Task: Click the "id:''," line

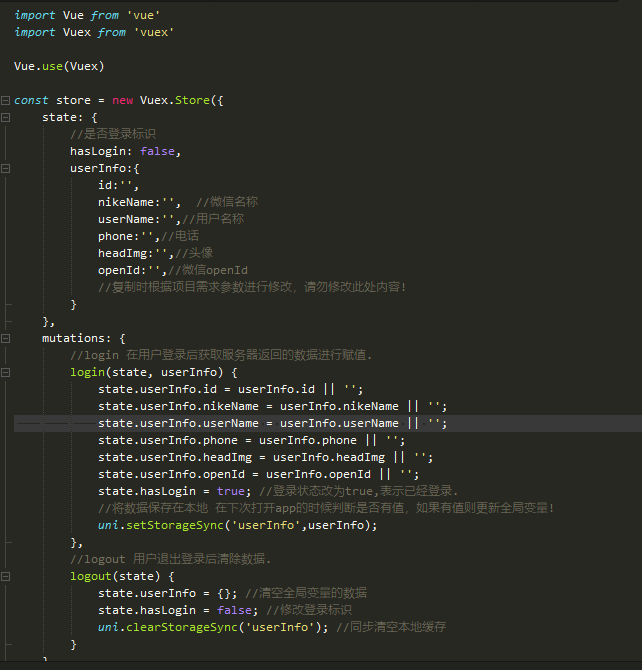Action: click(118, 185)
